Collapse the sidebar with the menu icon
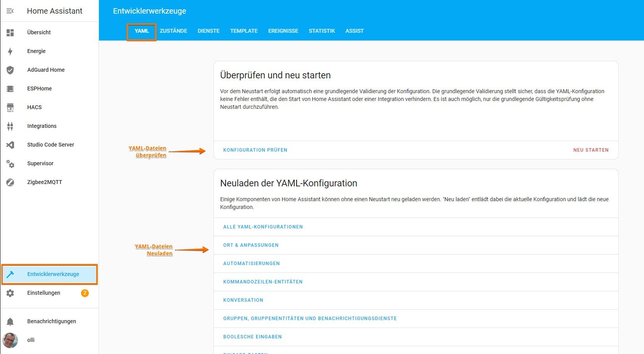644x354 pixels. tap(10, 11)
